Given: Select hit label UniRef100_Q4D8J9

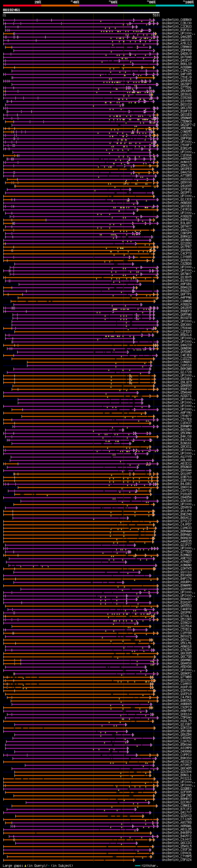Looking at the screenshot, I should (x=177, y=54).
